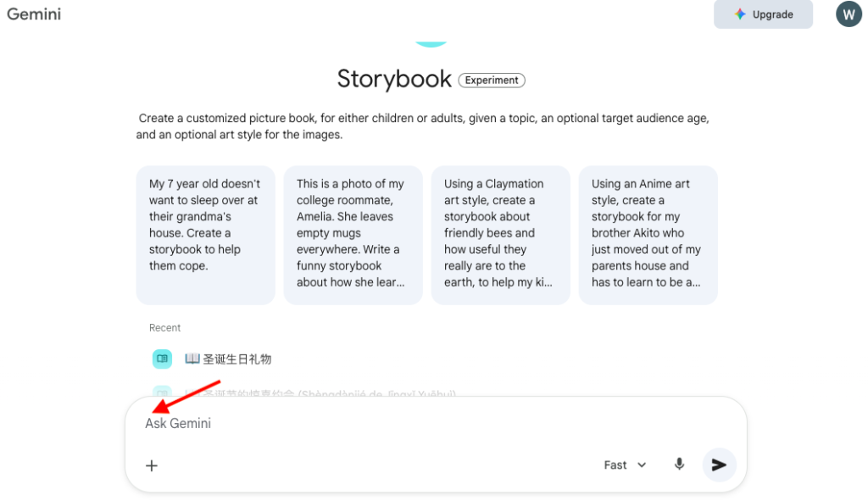Click the Experiment badge next to Storybook
This screenshot has height=501, width=868.
[x=492, y=80]
